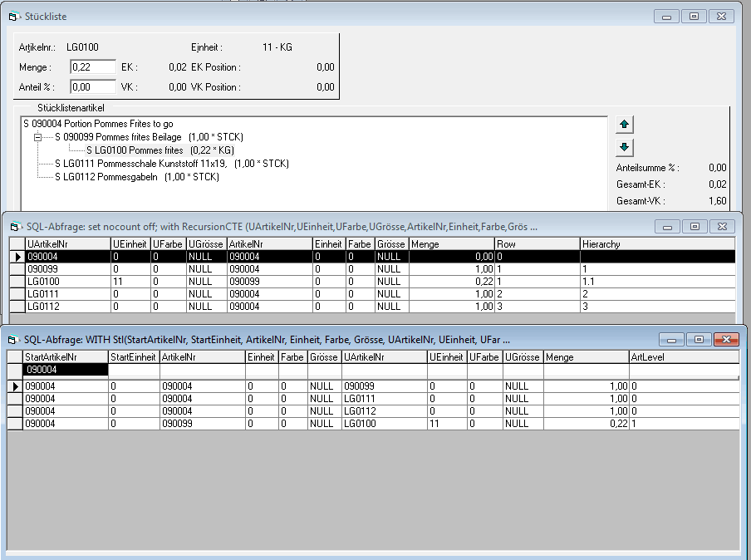Click into the Menge input field
This screenshot has height=560, width=751.
tap(92, 67)
